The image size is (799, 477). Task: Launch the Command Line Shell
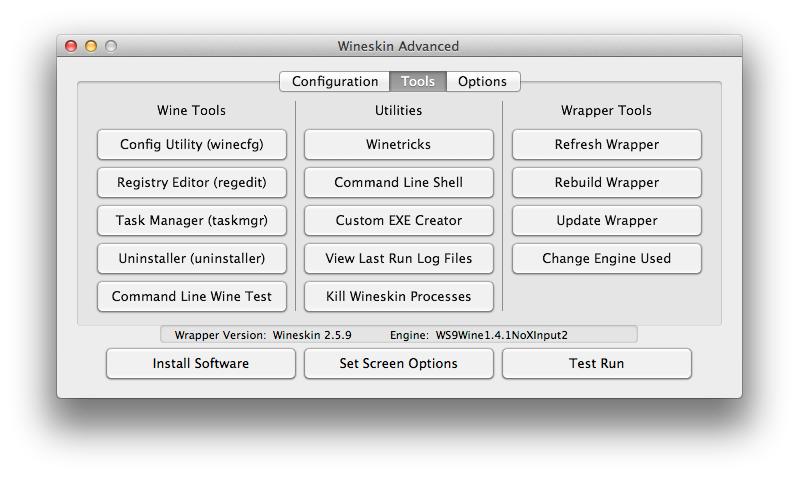click(398, 182)
